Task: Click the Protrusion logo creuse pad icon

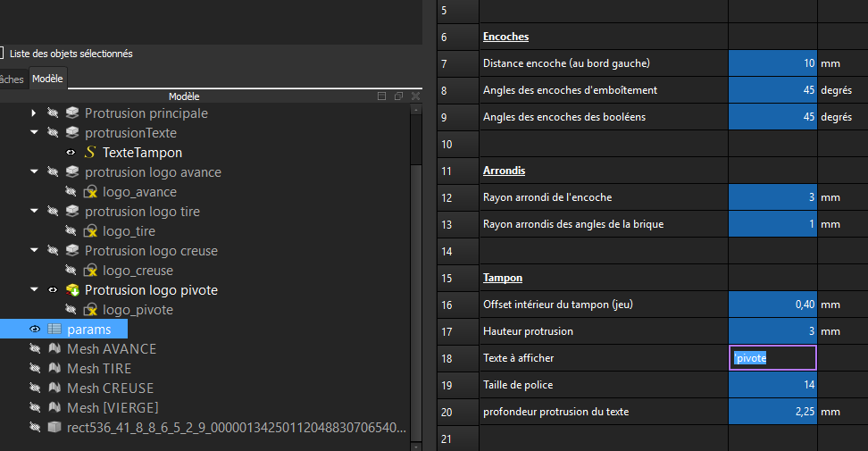Action: tap(72, 251)
